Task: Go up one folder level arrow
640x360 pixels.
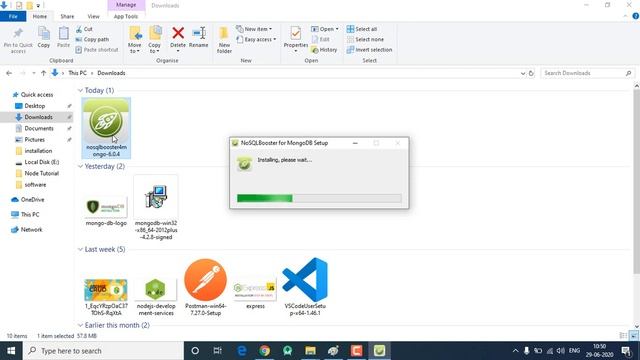Action: point(43,73)
